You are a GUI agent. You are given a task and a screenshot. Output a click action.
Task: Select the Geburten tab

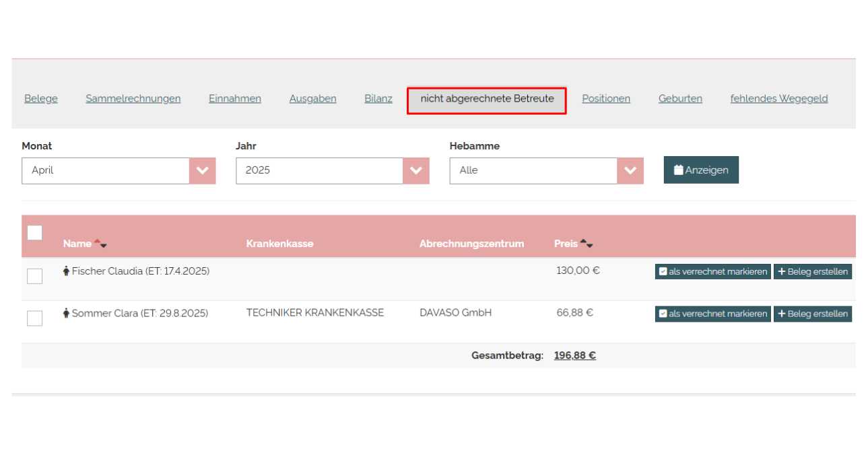[680, 99]
